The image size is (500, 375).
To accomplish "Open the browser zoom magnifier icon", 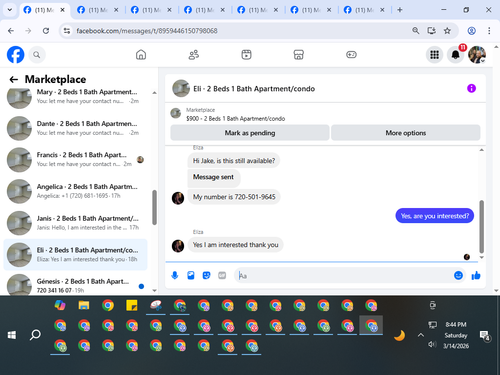I will point(415,31).
